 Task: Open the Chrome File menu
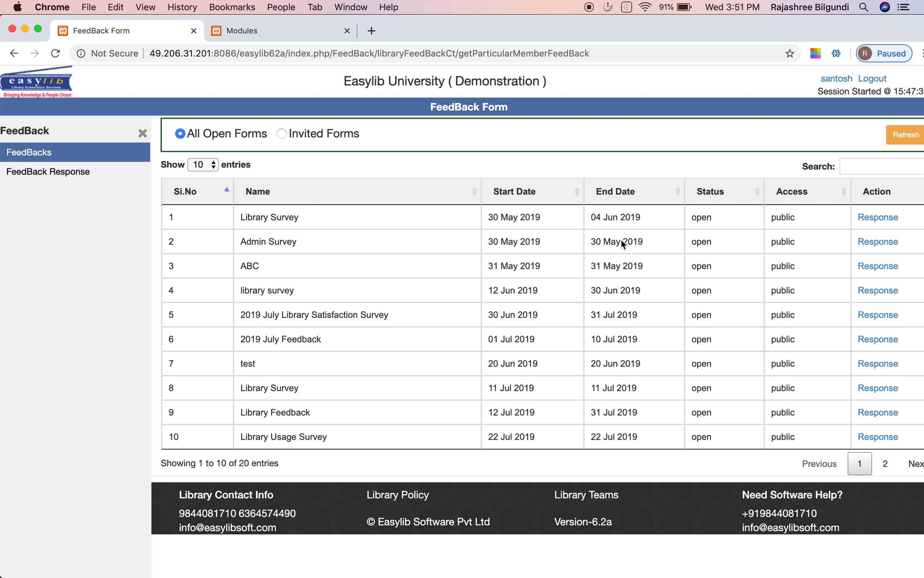coord(89,7)
